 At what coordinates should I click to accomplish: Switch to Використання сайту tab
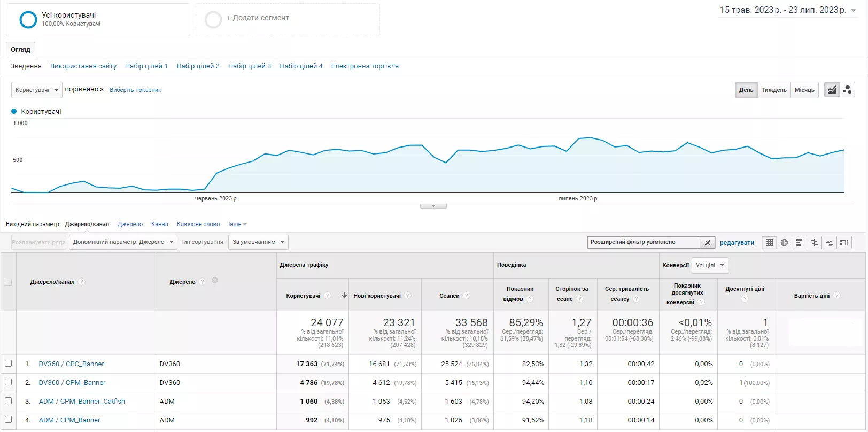click(x=83, y=66)
